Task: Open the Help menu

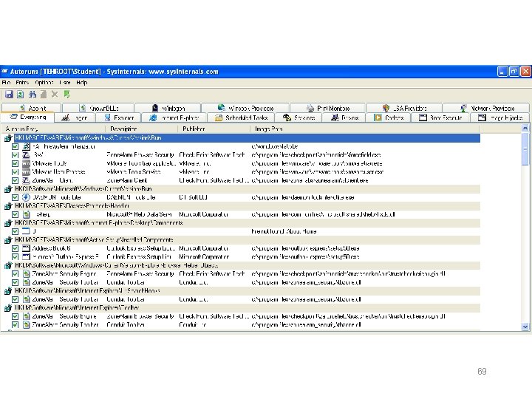Action: coord(82,83)
